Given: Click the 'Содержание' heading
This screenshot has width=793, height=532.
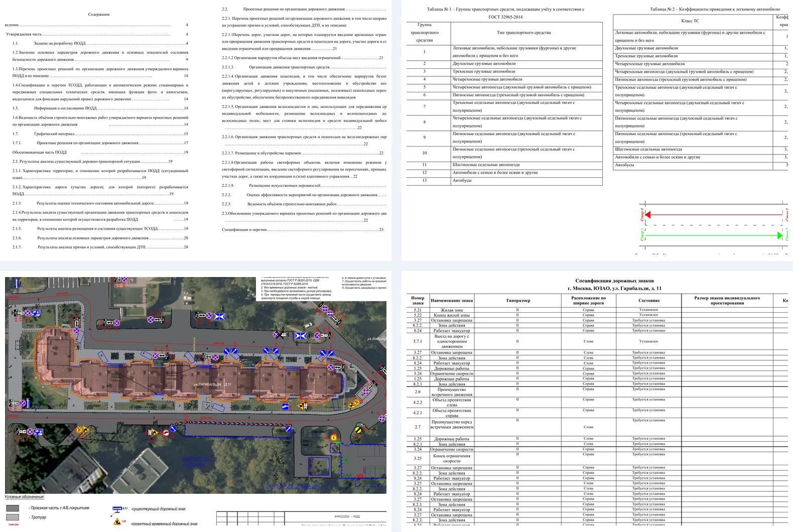Looking at the screenshot, I should tap(99, 15).
